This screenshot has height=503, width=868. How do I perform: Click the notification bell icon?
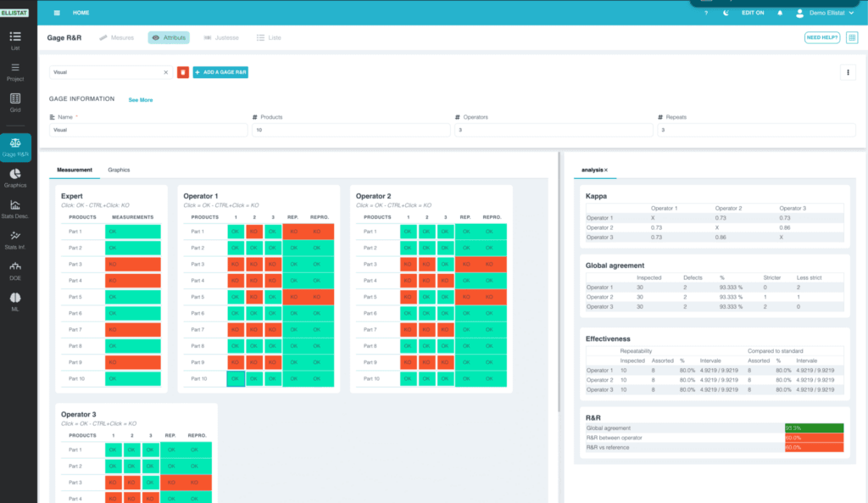(780, 12)
